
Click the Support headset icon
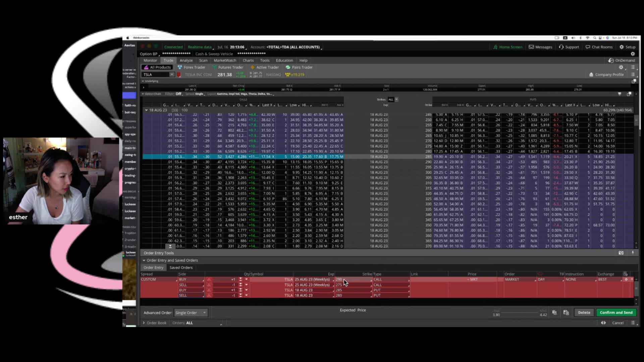561,47
